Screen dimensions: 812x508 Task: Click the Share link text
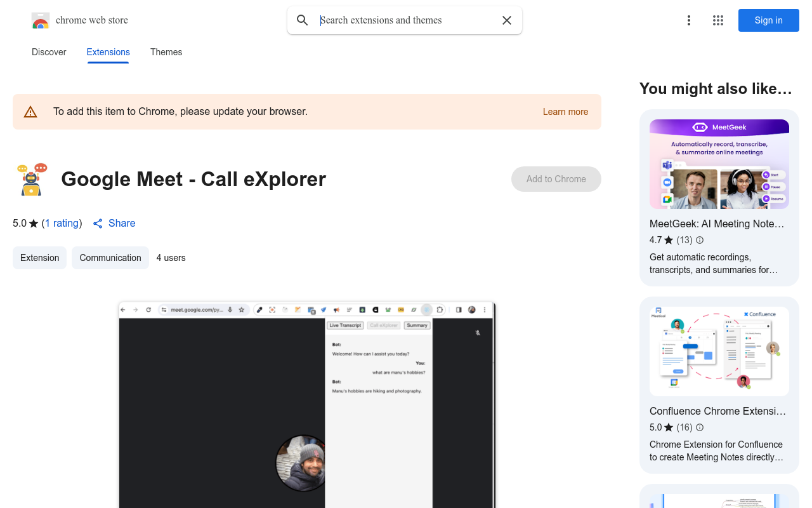(x=122, y=224)
